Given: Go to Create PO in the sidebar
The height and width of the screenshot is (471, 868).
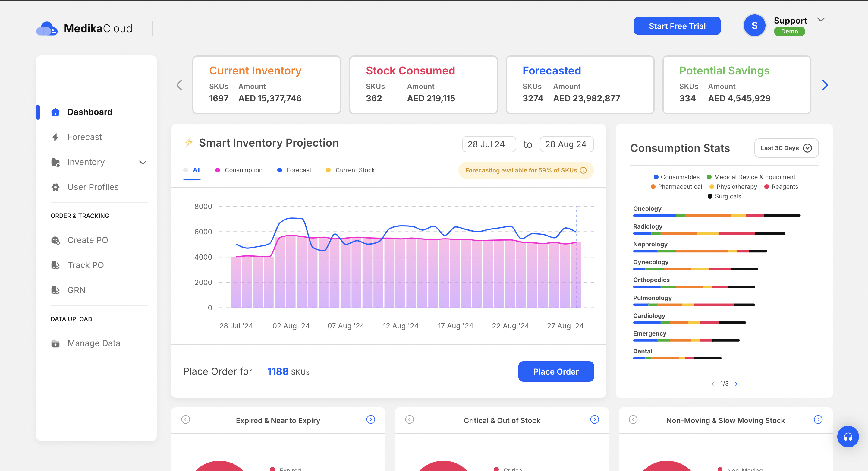Looking at the screenshot, I should tap(88, 240).
